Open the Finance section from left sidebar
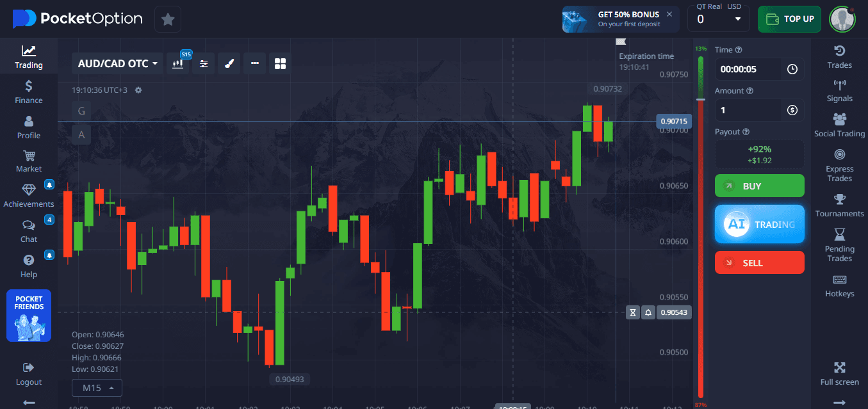This screenshot has height=409, width=868. point(28,93)
